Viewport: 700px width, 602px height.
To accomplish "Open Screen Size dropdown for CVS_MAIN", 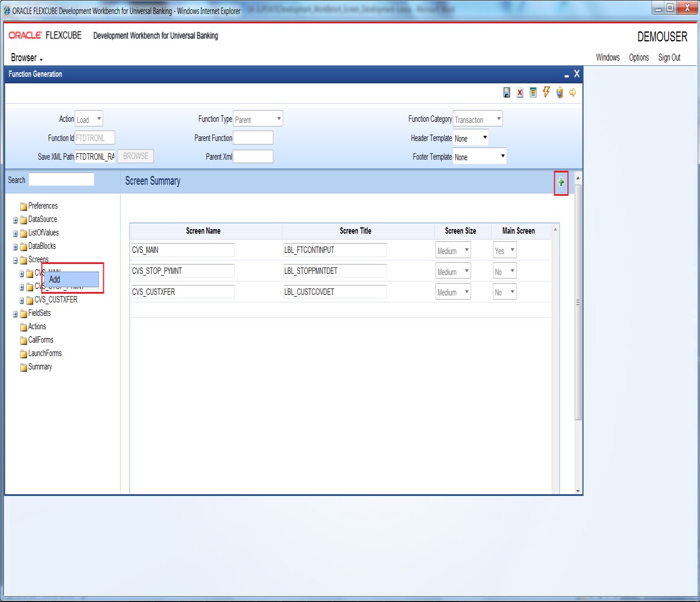I will [x=453, y=251].
